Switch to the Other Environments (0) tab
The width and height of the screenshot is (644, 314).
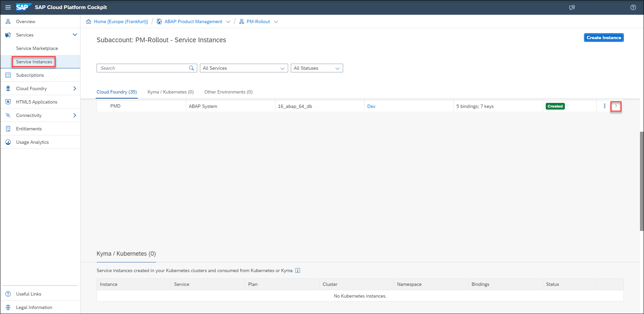pyautogui.click(x=228, y=92)
